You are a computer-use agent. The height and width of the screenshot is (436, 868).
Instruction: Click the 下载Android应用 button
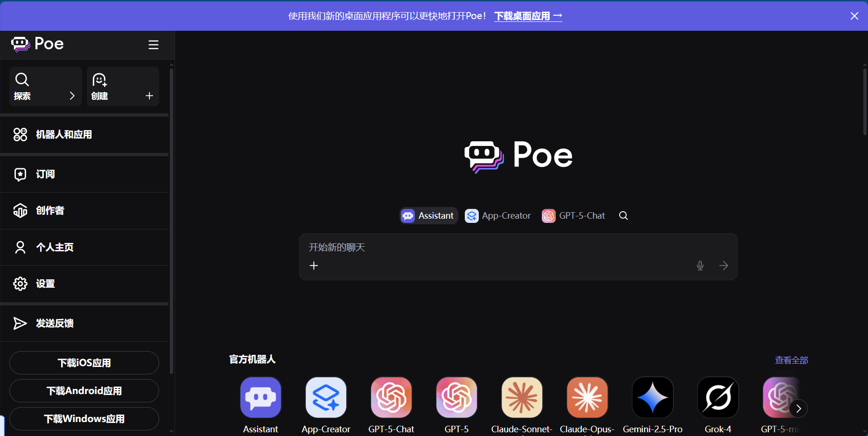coord(84,391)
